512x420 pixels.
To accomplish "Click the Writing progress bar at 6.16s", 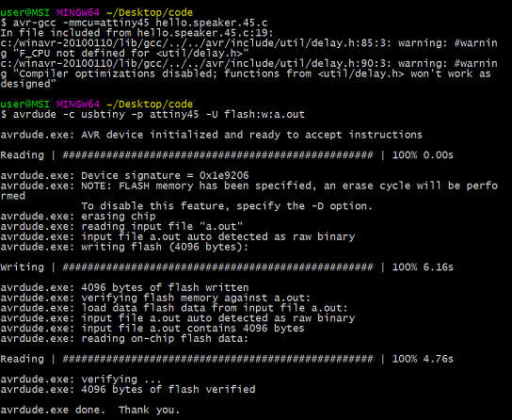I will coord(227,267).
